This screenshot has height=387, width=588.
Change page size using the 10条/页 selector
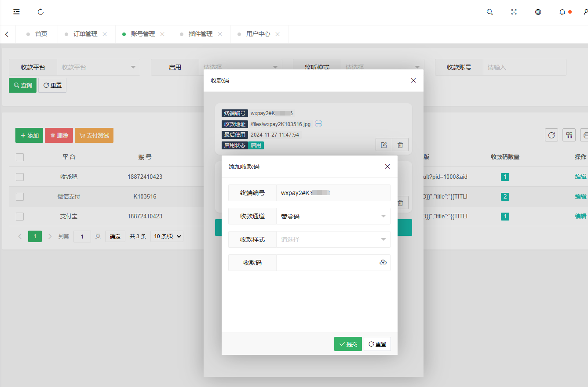click(167, 236)
